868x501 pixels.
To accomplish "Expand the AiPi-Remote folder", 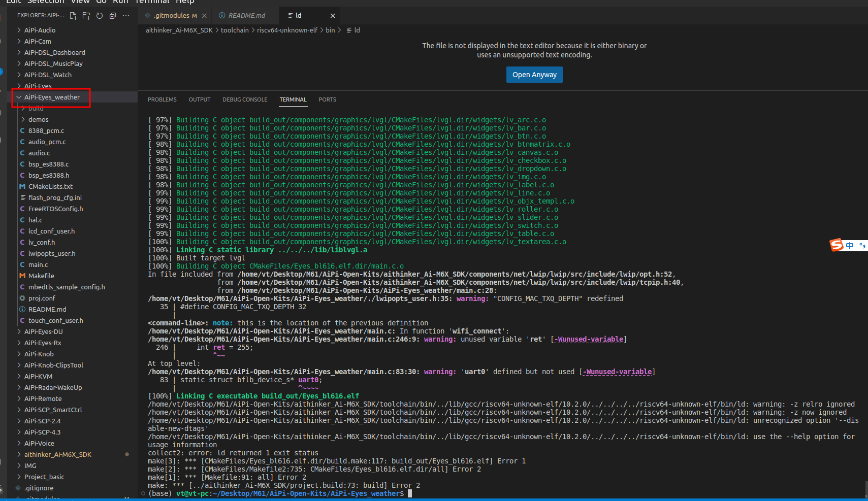I will pos(72,398).
